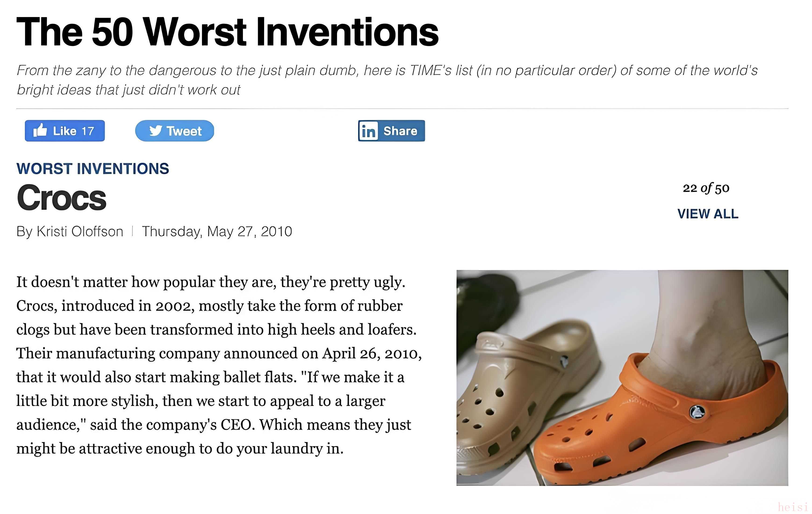
Task: Click the Twitter bird icon
Action: (155, 130)
